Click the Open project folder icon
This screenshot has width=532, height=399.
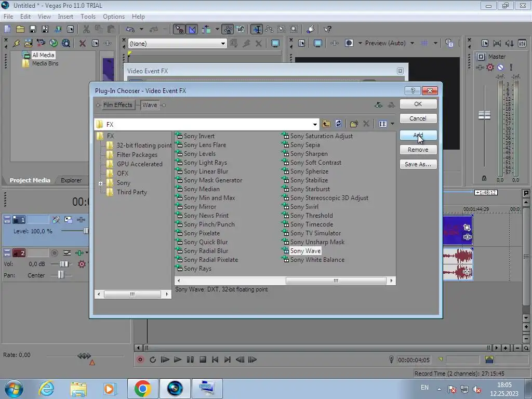tap(20, 29)
